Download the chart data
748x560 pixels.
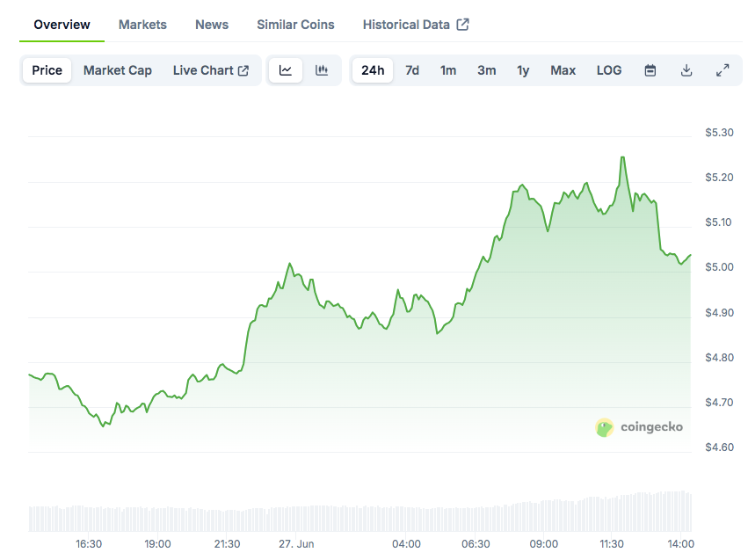click(686, 70)
